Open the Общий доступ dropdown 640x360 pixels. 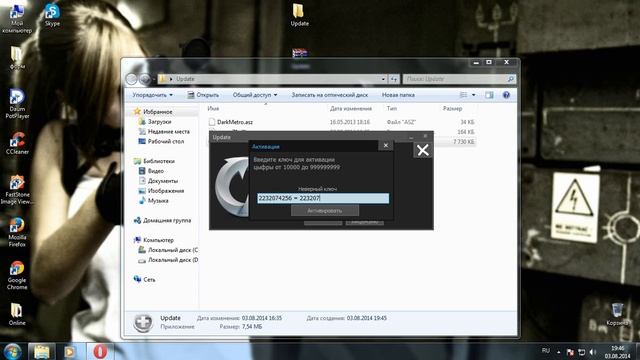[255, 95]
